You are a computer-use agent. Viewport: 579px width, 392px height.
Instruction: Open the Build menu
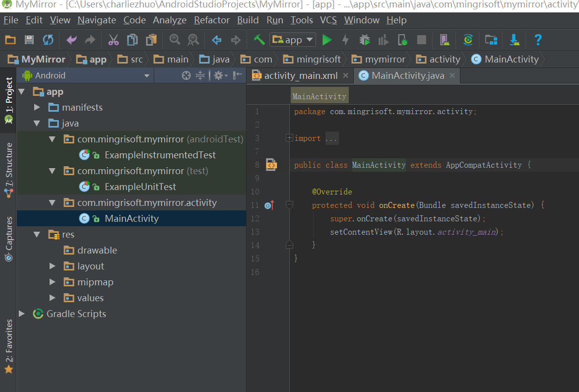[x=248, y=20]
